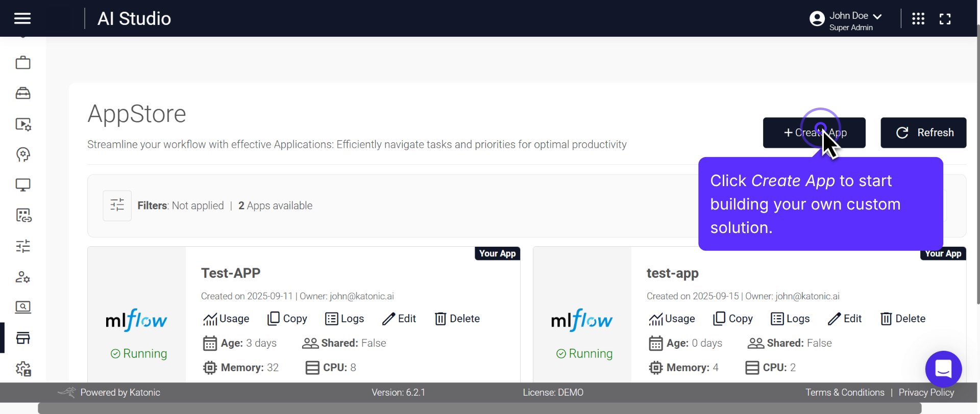Click the Test-APP title

pyautogui.click(x=231, y=273)
